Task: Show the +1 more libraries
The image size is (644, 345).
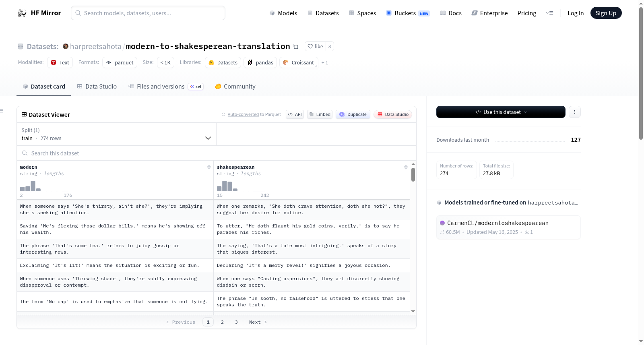Action: (325, 63)
